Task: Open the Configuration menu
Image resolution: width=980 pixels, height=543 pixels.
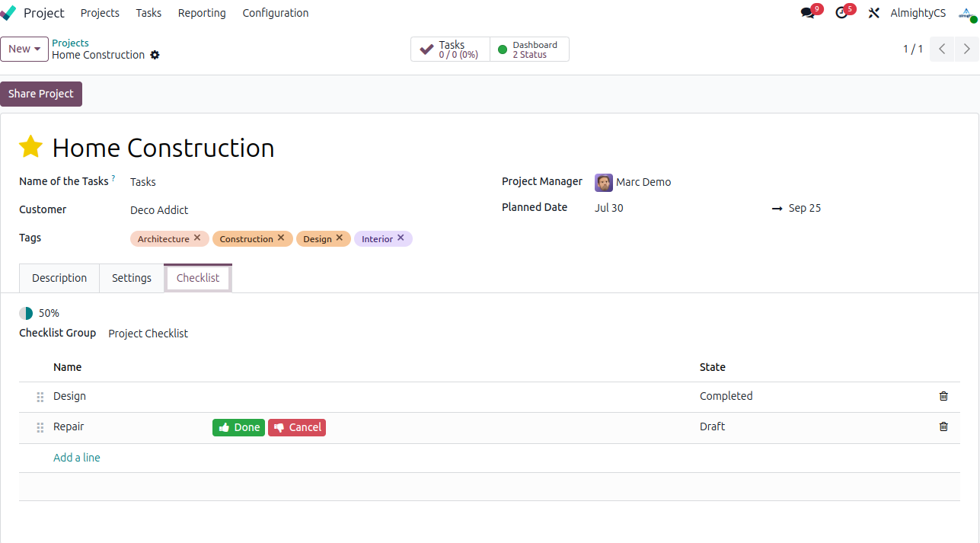Action: point(276,13)
